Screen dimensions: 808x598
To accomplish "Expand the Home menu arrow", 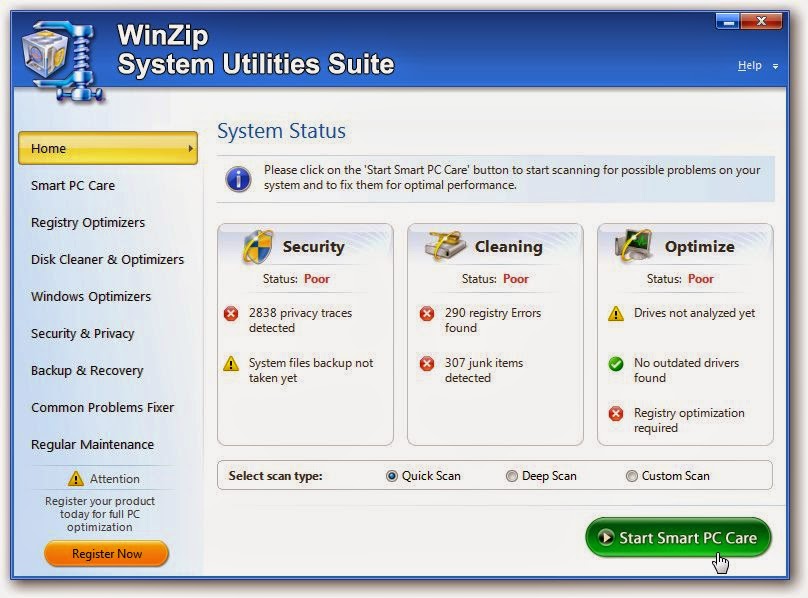I will (x=191, y=148).
